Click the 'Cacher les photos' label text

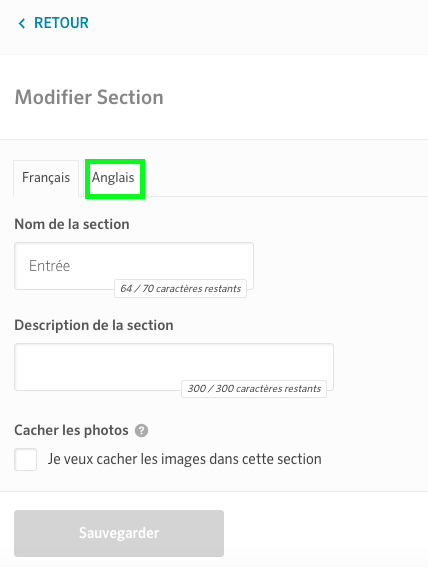tap(71, 430)
